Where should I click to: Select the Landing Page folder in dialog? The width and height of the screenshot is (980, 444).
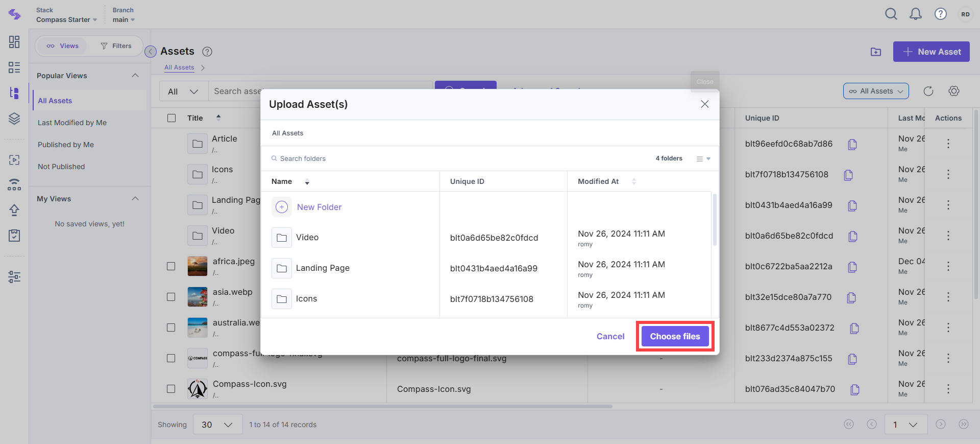(323, 268)
